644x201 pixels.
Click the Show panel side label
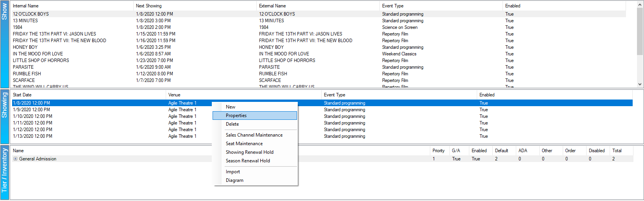coord(4,44)
